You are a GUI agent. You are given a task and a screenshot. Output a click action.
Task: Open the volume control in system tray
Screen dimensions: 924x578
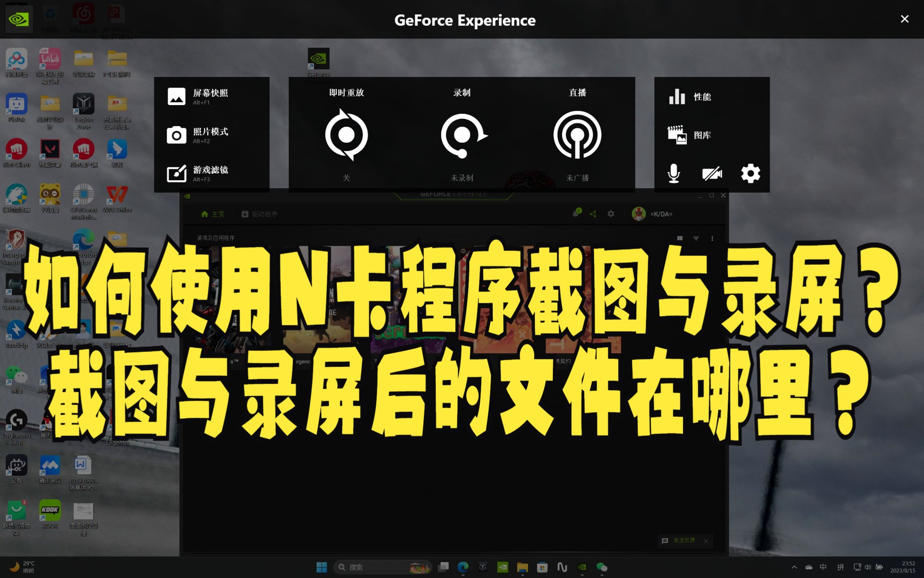pyautogui.click(x=868, y=567)
